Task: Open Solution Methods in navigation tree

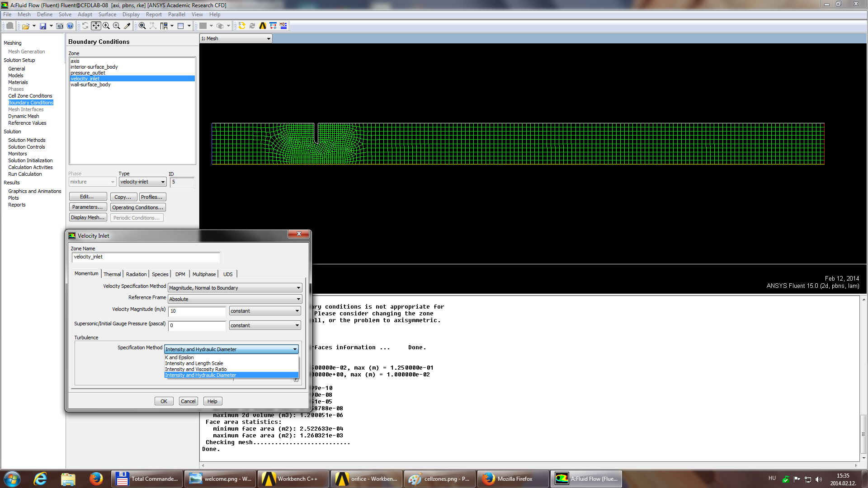Action: 27,140
